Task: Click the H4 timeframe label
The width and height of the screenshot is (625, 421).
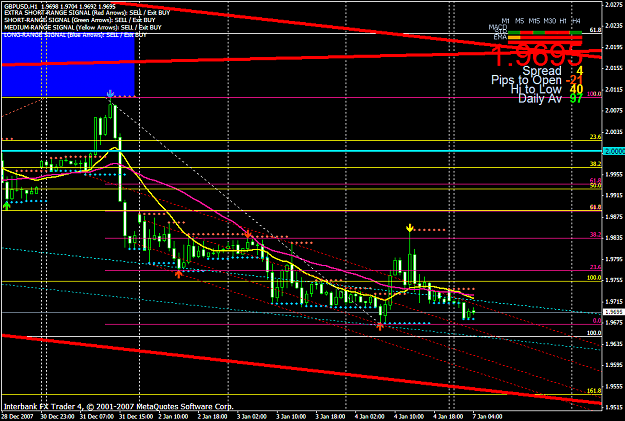Action: point(576,21)
